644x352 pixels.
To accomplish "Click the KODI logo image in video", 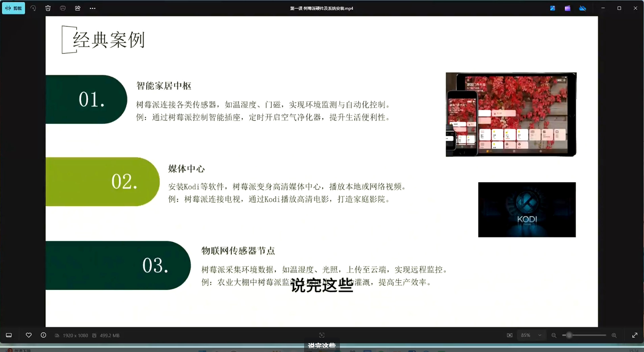I will point(527,210).
